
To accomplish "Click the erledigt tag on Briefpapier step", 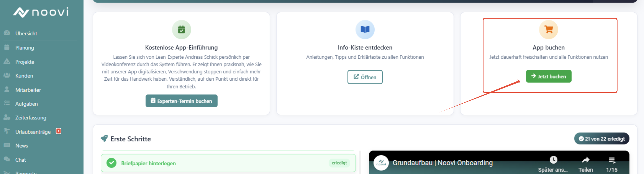I will (x=339, y=163).
